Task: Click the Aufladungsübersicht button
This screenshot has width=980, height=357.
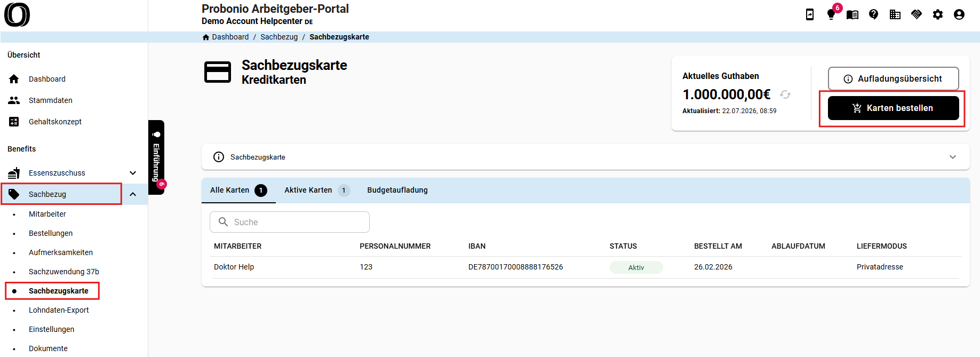Action: point(894,78)
